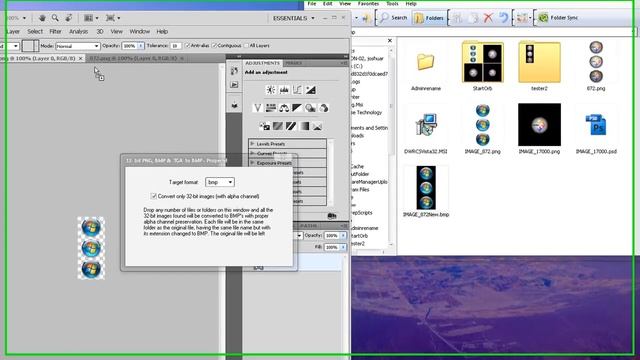Screen dimensions: 640x360
Task: Add a Posterize adjustment
Action: pyautogui.click(x=278, y=126)
